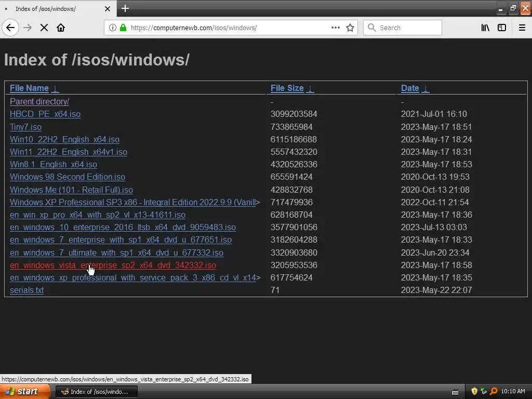
Task: Open en_windows_10_enterprise_2016_ltsb link
Action: 123,228
